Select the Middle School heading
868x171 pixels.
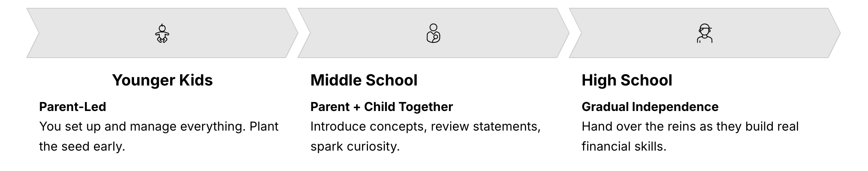coord(364,80)
